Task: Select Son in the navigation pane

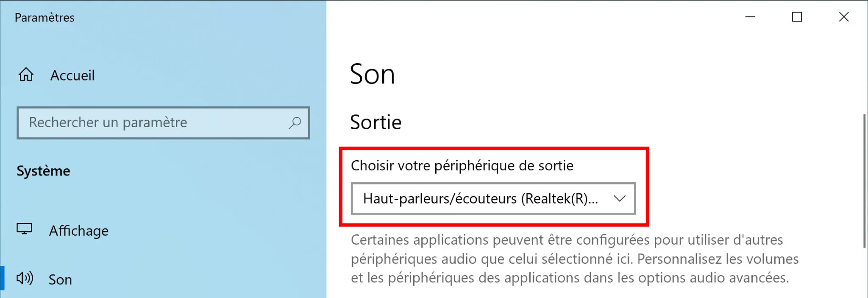Action: click(60, 279)
